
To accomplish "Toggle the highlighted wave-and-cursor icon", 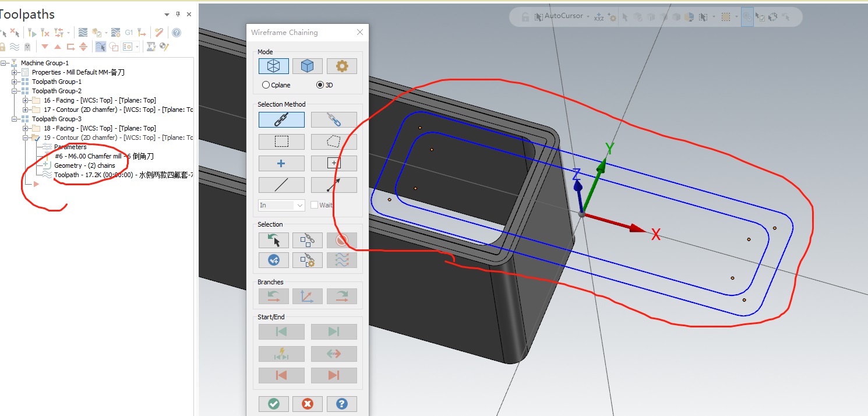I will (x=100, y=47).
